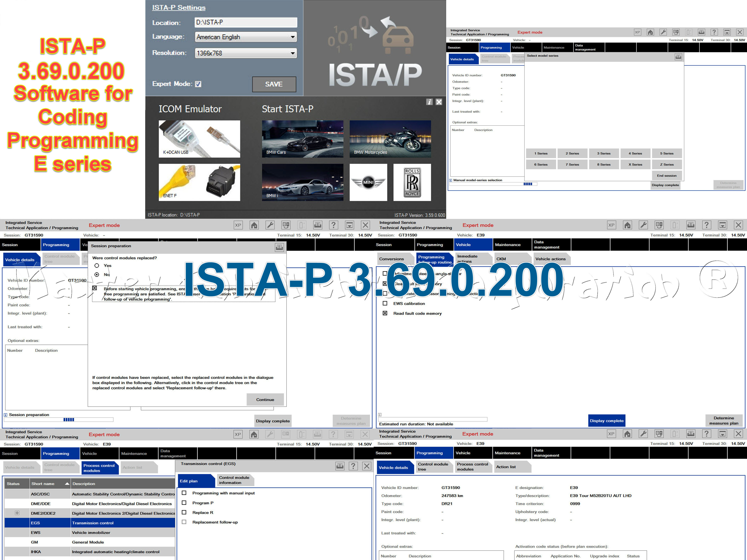
Task: Click the progress bar above Estimated run duration
Action: (x=432, y=419)
